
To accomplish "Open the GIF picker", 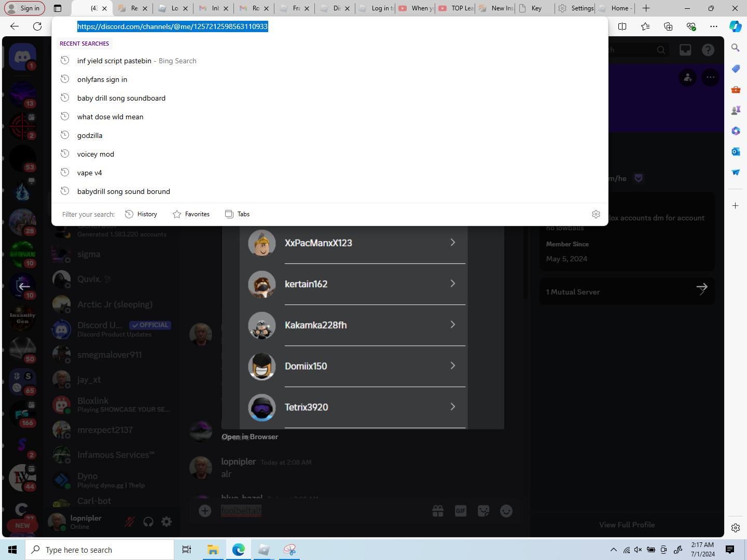I will tap(461, 511).
